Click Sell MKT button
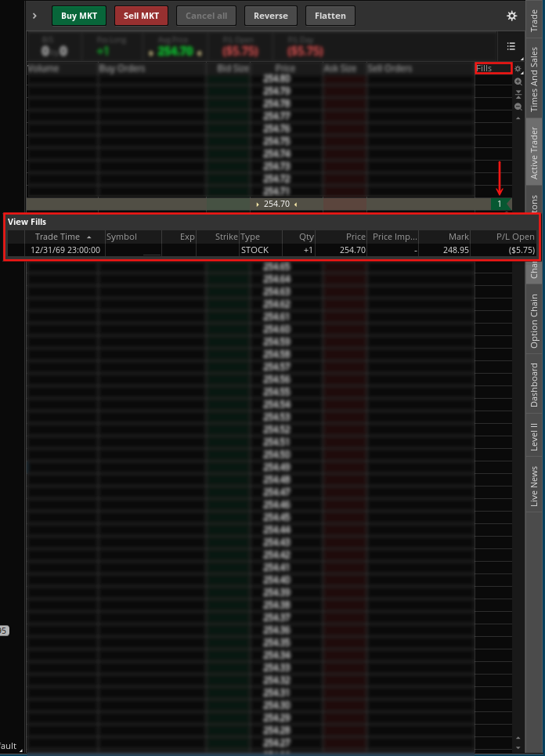 coord(141,16)
